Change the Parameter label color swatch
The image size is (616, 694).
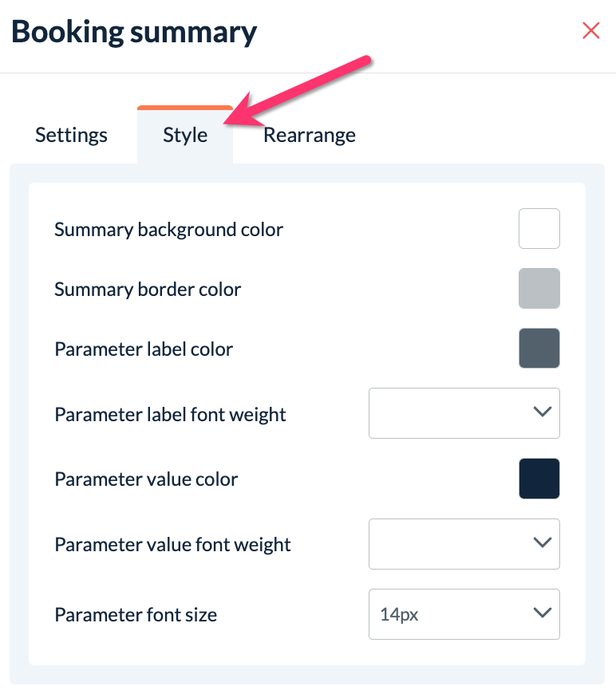[539, 349]
